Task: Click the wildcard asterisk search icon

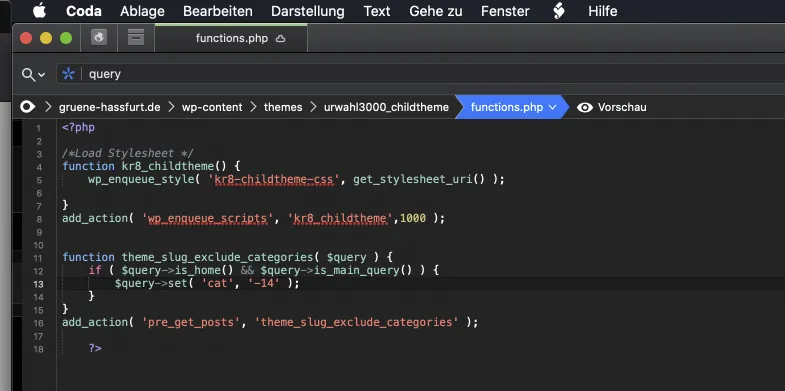Action: [x=68, y=74]
